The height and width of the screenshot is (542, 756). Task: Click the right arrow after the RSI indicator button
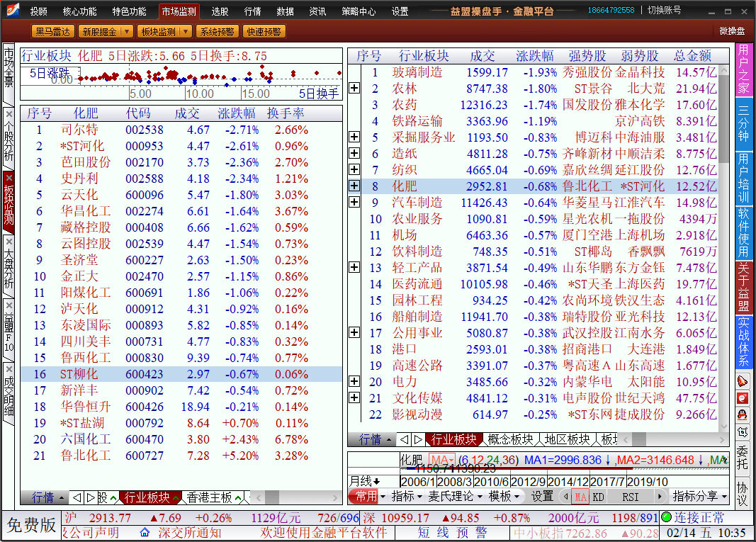pos(659,496)
